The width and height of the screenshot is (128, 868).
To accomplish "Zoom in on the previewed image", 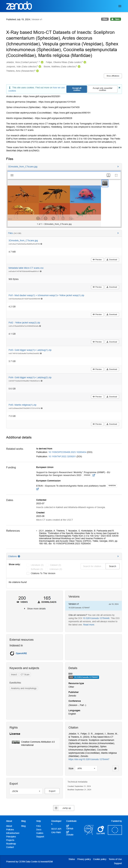I will click(x=38, y=218).
